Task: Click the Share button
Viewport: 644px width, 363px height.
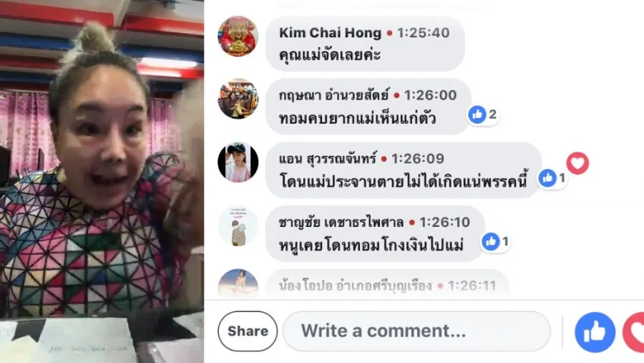Action: point(248,331)
